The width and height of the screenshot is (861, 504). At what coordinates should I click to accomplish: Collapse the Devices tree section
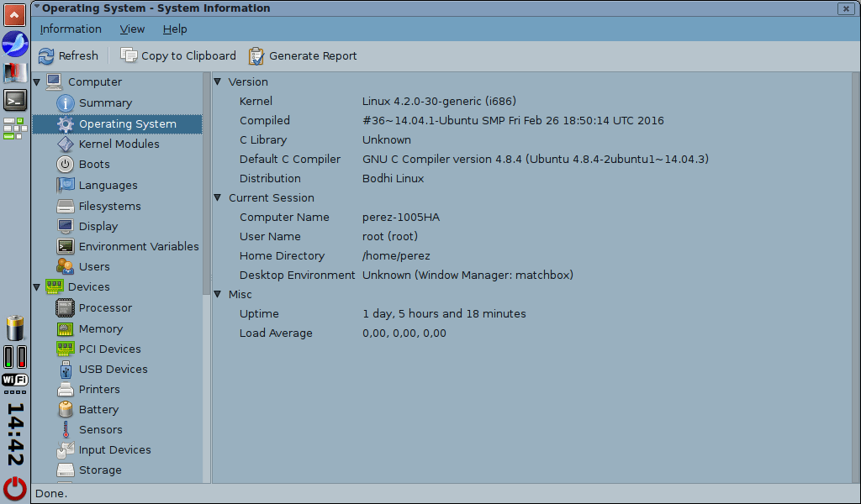point(37,287)
